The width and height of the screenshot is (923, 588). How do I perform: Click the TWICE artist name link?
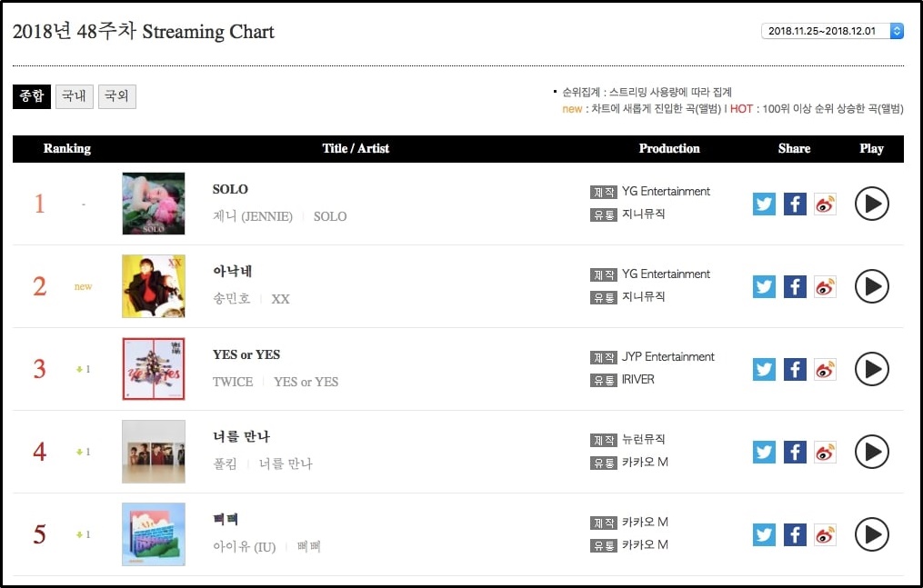click(233, 382)
